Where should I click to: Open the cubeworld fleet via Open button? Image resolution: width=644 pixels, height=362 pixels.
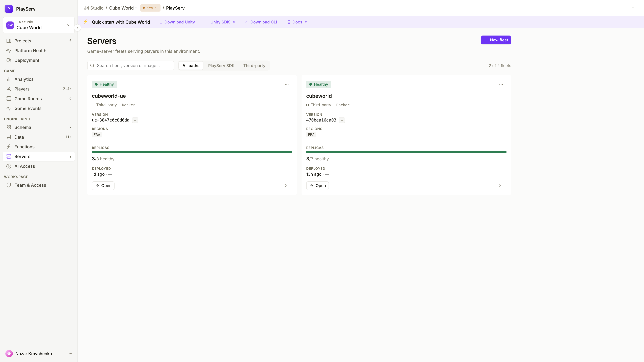click(317, 186)
